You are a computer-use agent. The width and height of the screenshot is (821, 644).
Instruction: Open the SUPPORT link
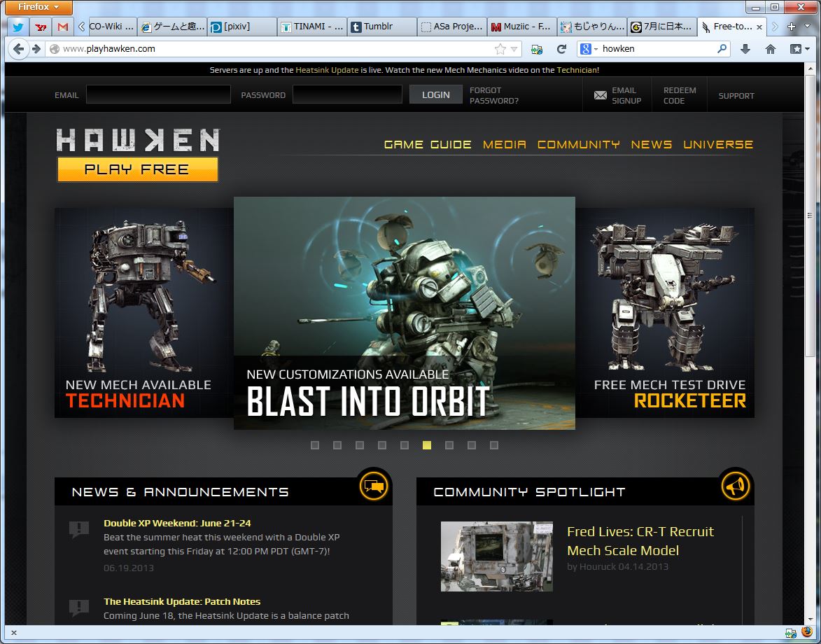tap(736, 96)
